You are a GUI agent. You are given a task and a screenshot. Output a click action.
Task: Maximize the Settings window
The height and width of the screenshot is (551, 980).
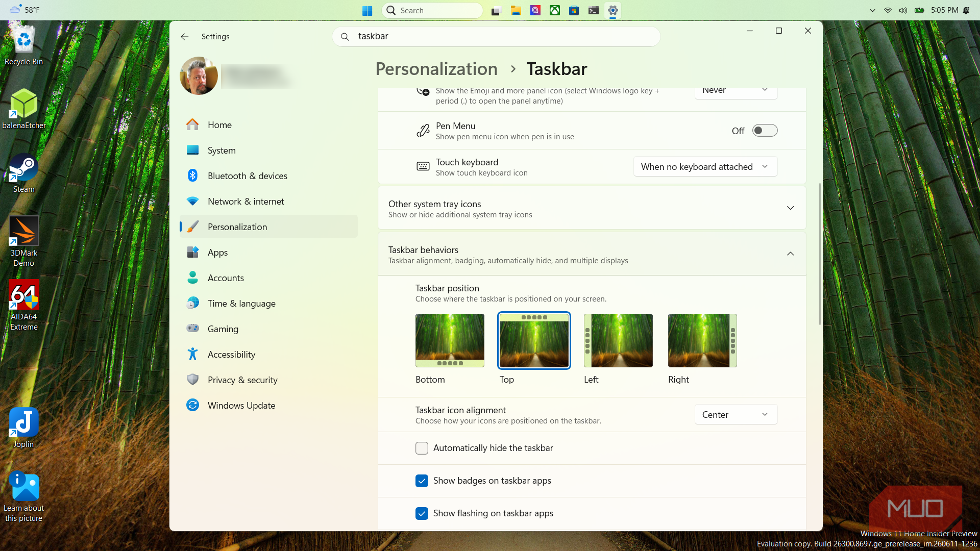point(779,31)
